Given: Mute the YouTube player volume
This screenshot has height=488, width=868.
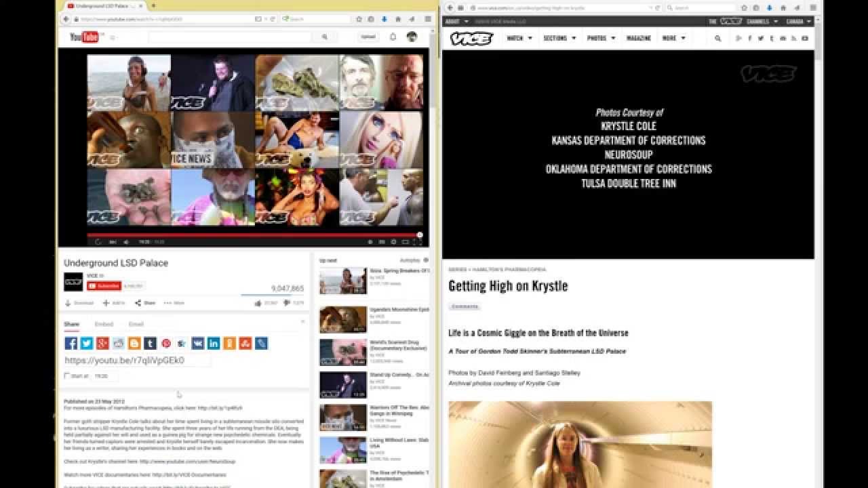Looking at the screenshot, I should [x=126, y=242].
